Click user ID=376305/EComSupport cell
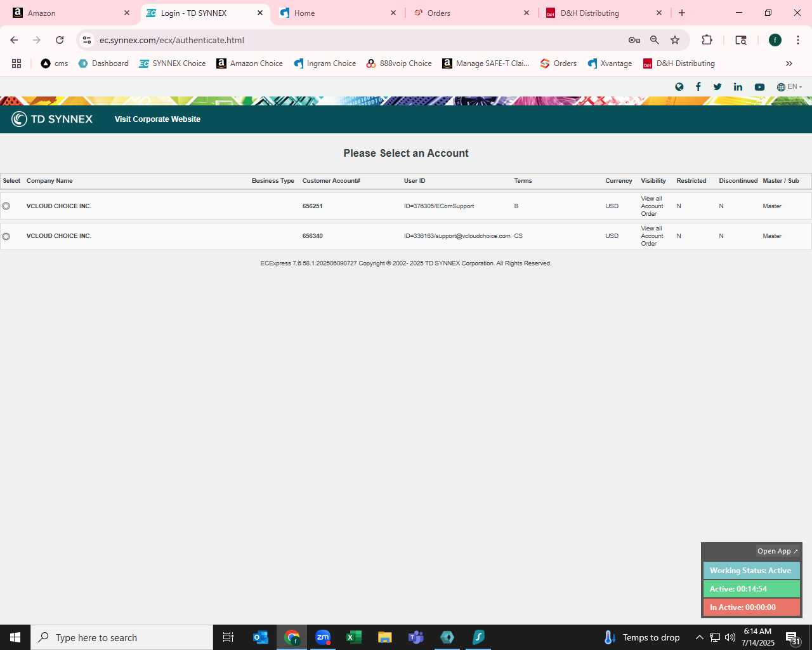Screen dimensions: 812x650 pos(439,206)
